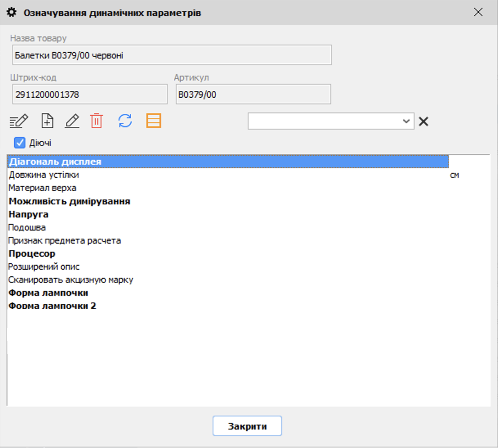
Task: Click the Назва товару text field
Action: click(x=172, y=55)
